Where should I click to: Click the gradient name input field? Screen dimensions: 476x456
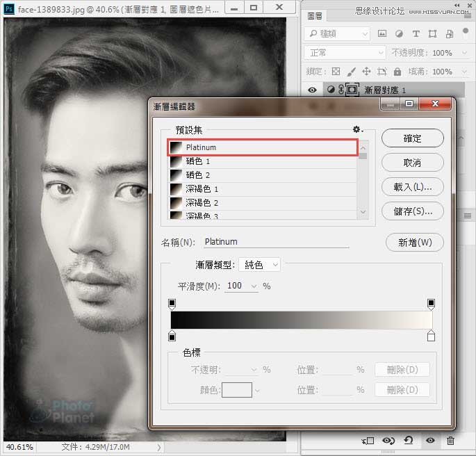tap(277, 242)
